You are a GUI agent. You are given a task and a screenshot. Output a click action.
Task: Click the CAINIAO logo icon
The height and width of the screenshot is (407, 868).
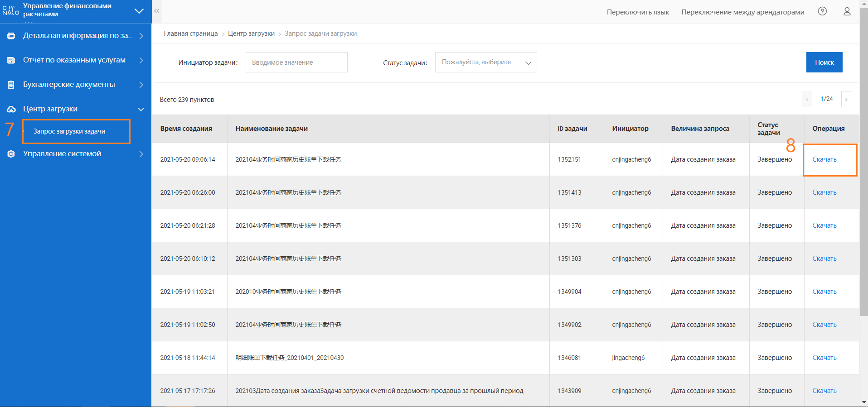click(x=10, y=10)
